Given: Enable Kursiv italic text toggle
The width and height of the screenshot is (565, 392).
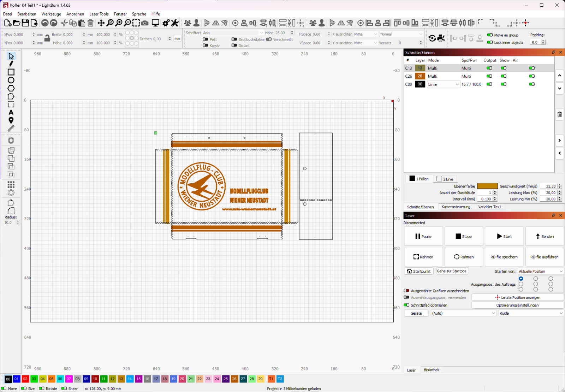Looking at the screenshot, I should [205, 46].
